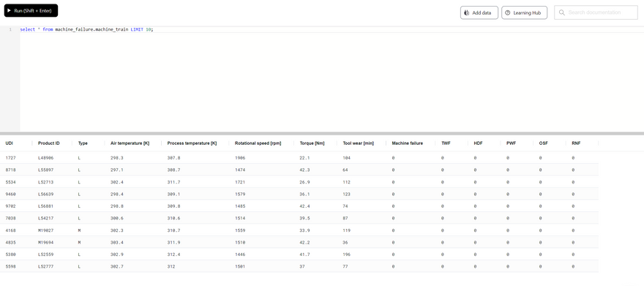Click torque value 42.3
The image size is (644, 286).
(304, 170)
